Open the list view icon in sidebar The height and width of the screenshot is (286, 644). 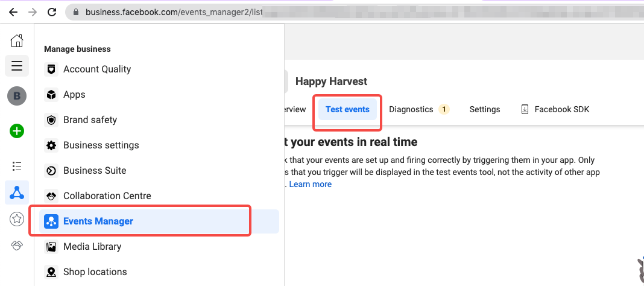(17, 166)
